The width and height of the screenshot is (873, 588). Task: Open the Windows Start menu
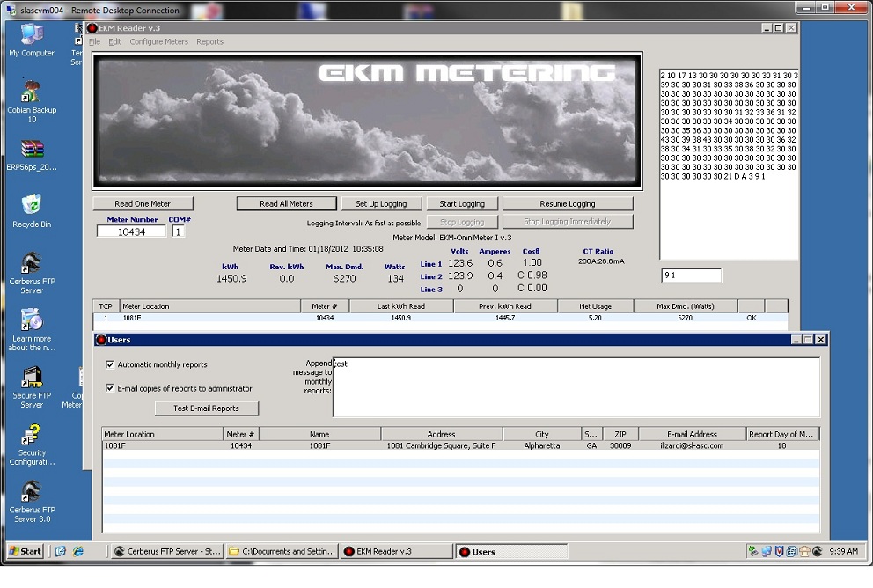pos(26,552)
